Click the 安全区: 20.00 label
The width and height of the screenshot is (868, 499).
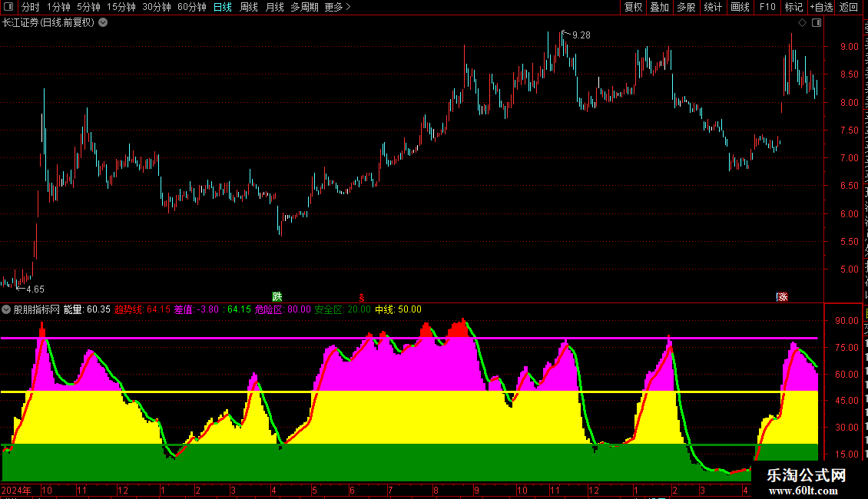343,310
